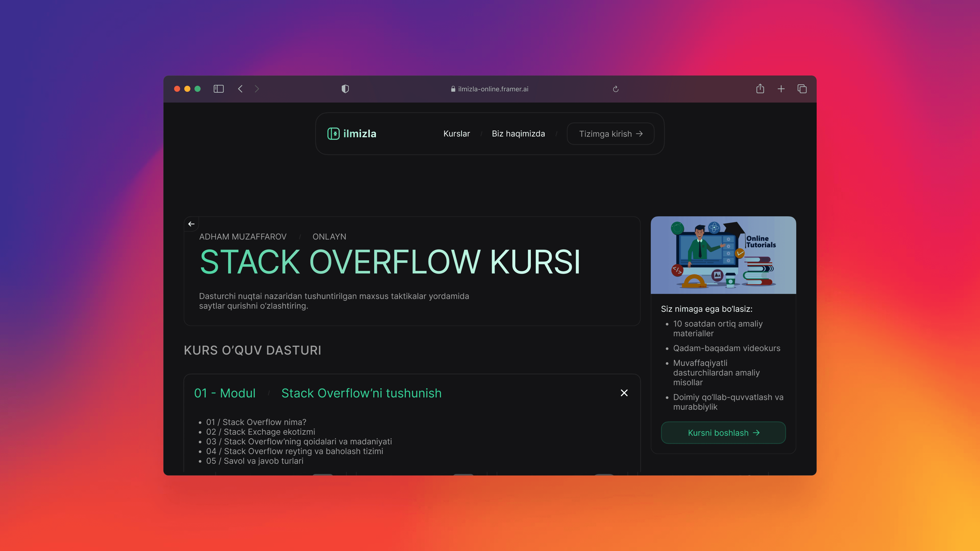
Task: Collapse the 01 - Modul section with the X
Action: (624, 393)
